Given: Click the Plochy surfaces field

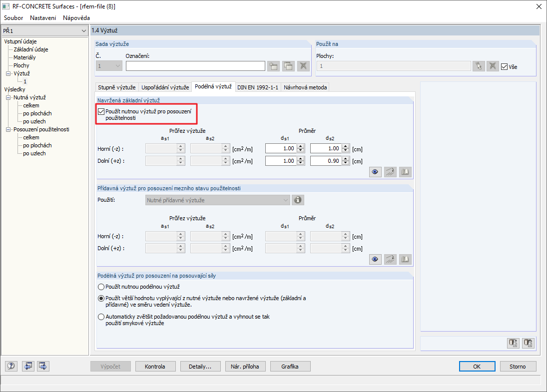Looking at the screenshot, I should pos(394,66).
